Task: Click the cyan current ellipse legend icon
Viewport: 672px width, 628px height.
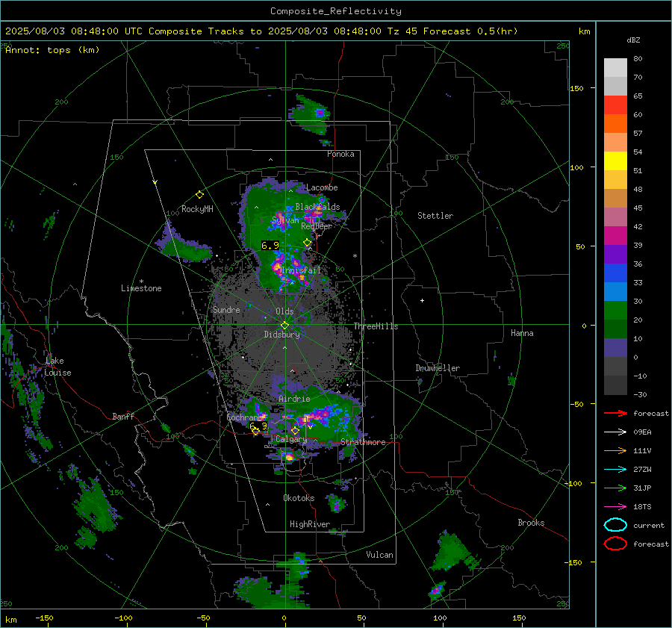Action: (x=615, y=525)
